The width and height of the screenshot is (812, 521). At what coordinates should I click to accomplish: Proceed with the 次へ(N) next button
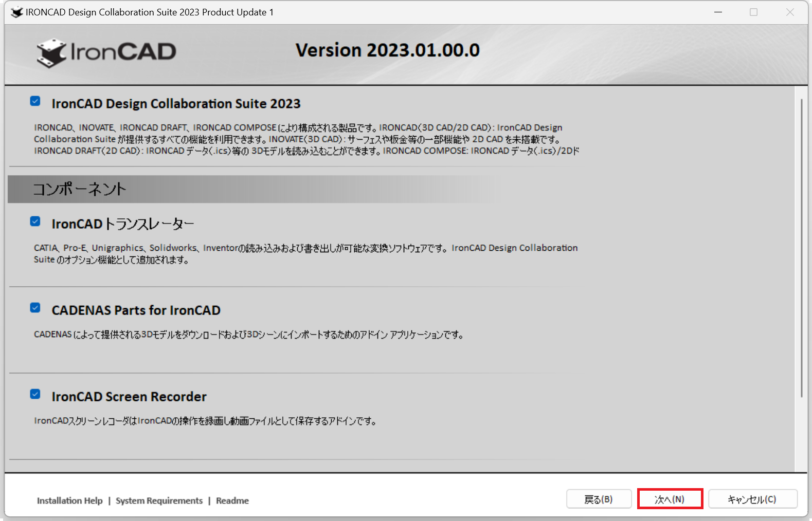tap(670, 499)
